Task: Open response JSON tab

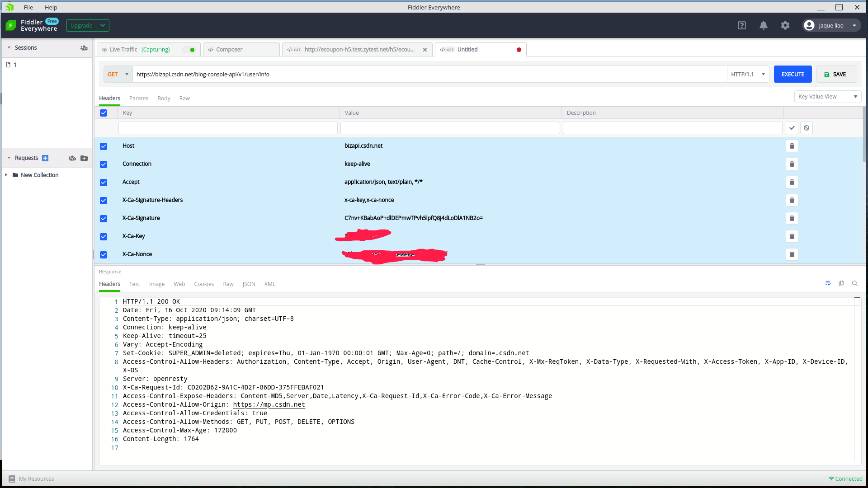Action: click(x=249, y=284)
